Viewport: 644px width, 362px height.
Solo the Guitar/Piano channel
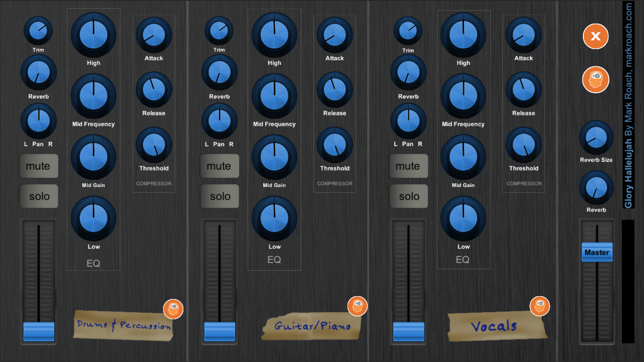[x=219, y=196]
